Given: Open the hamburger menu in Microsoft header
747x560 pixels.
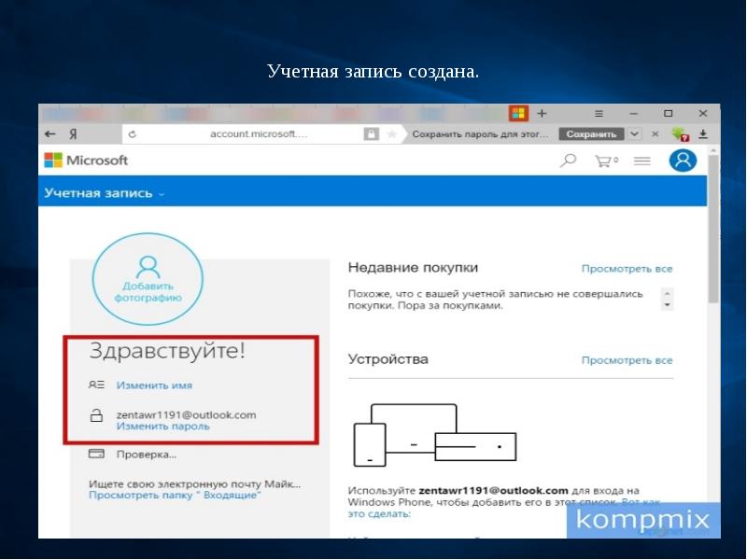Looking at the screenshot, I should [x=641, y=161].
